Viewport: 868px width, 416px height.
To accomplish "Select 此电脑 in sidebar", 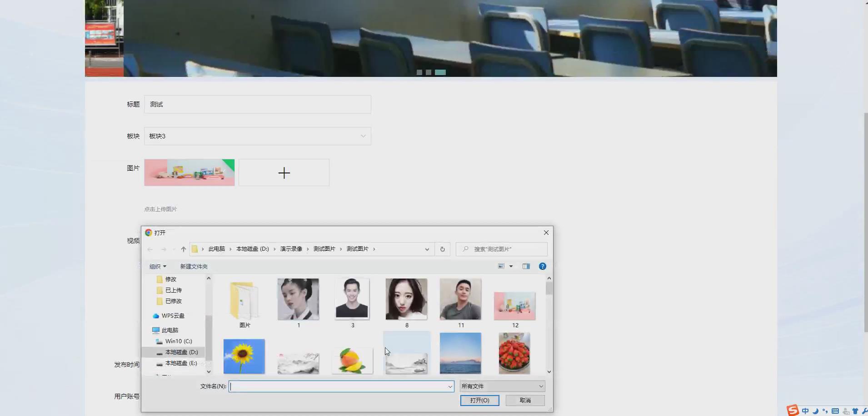I will pyautogui.click(x=165, y=330).
